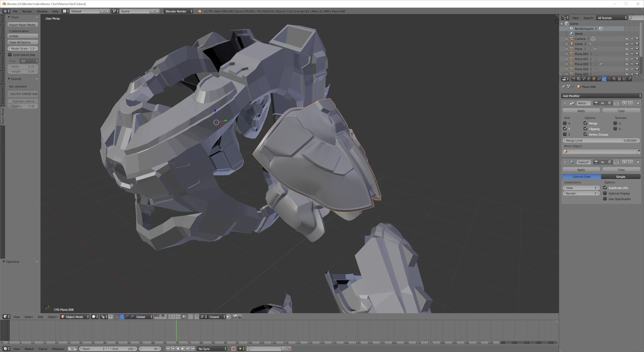Move the Mirror modifier down the stack
This screenshot has height=352, width=644.
631,103
